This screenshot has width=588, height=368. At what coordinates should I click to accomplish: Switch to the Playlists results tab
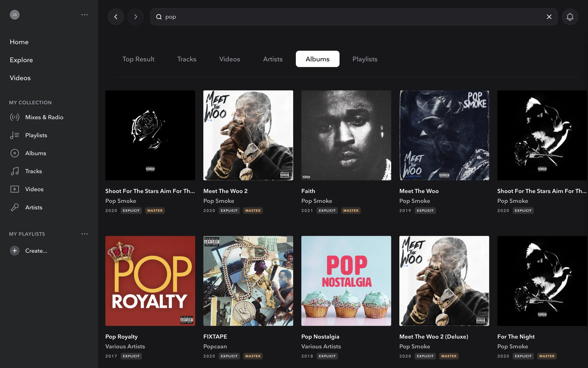365,59
